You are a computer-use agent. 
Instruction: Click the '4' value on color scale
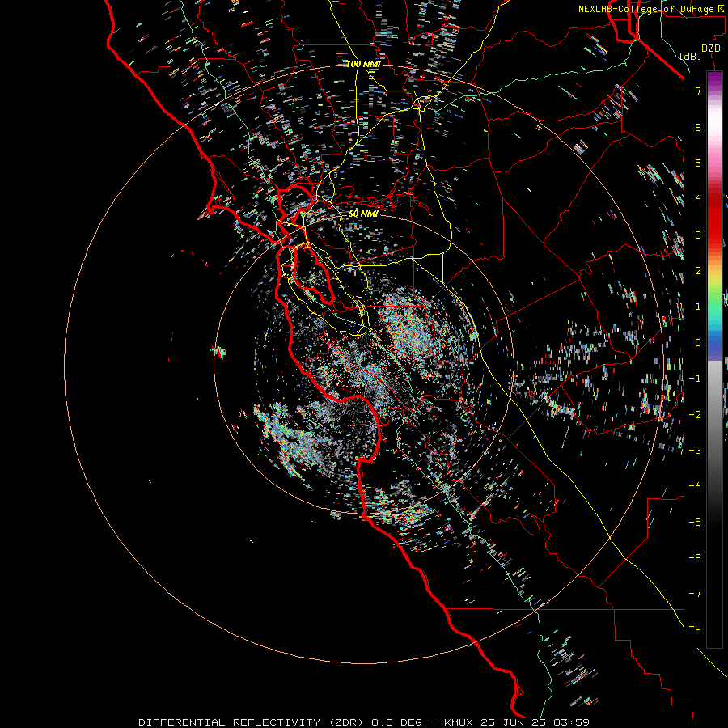click(x=698, y=199)
